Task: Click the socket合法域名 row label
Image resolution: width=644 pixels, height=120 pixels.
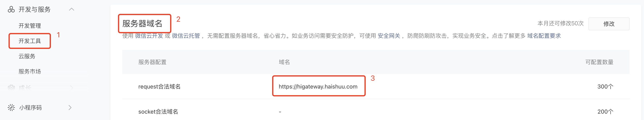Action: (158, 112)
